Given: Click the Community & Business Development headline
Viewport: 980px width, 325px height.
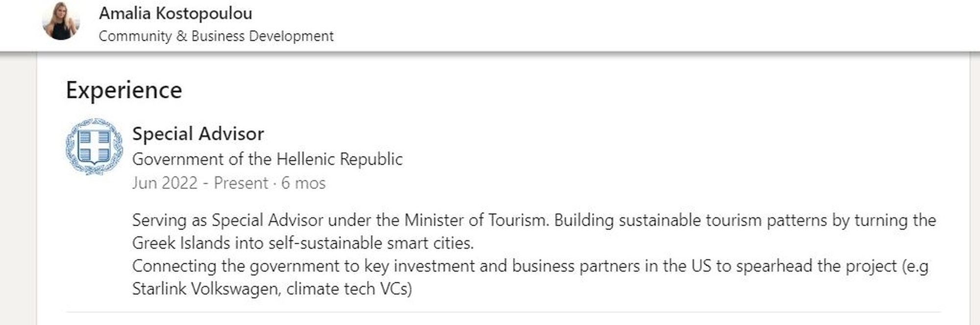Looking at the screenshot, I should (x=216, y=36).
